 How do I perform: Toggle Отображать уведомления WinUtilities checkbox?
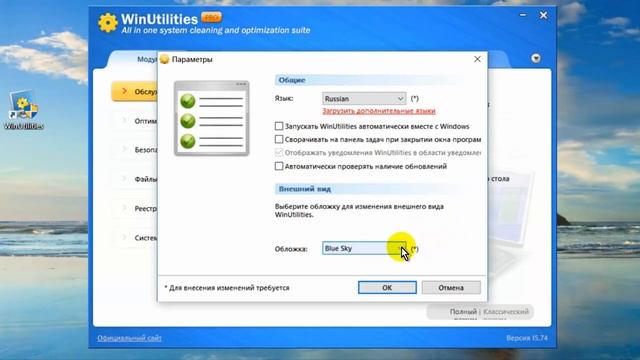click(x=279, y=152)
